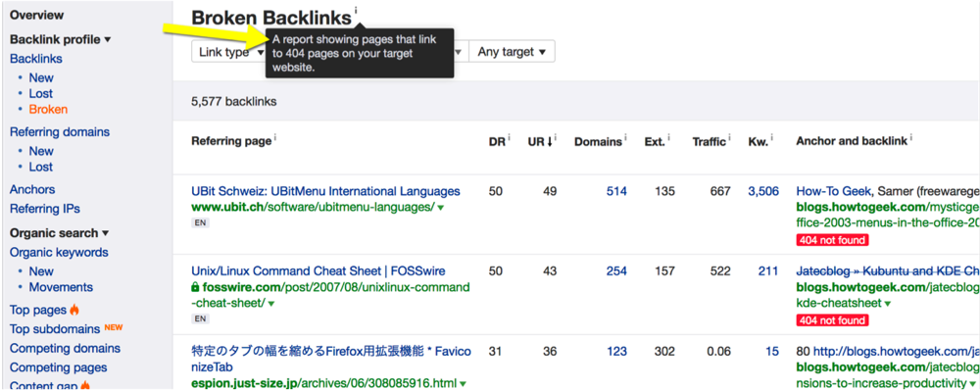Click the 514 domains value
This screenshot has width=980, height=390.
[x=616, y=191]
